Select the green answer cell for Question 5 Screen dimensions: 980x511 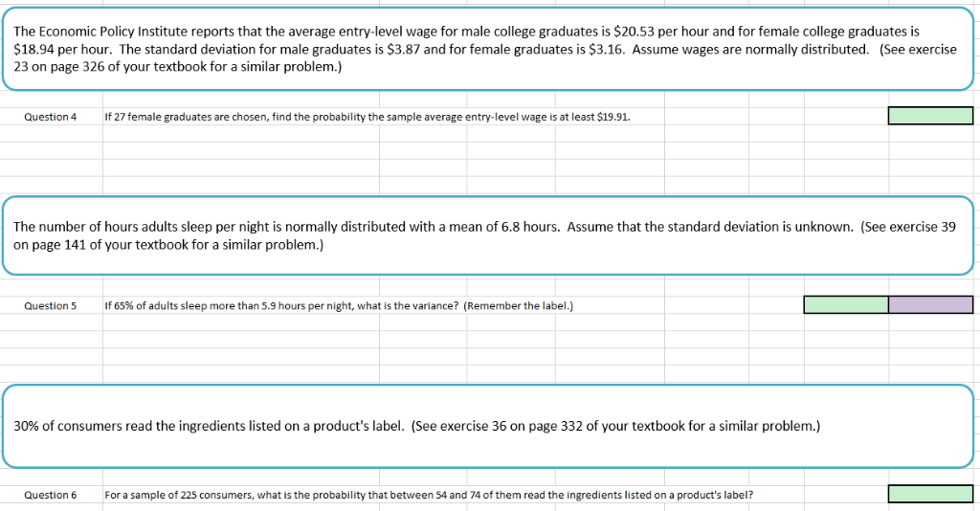click(846, 305)
